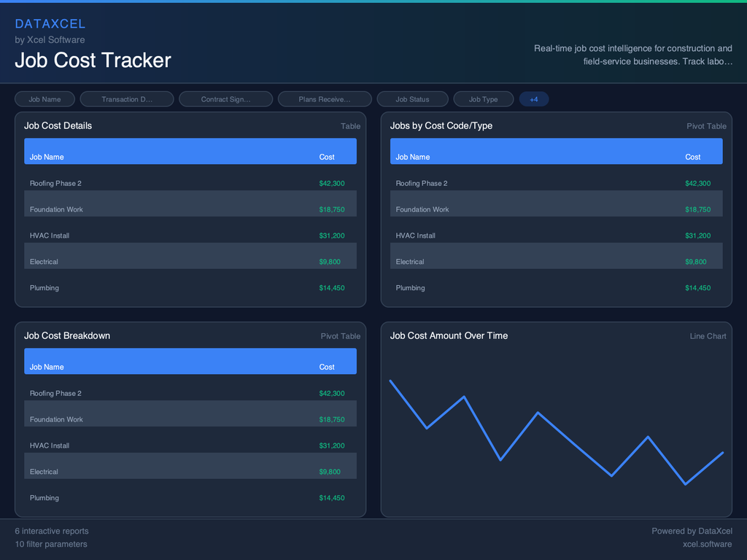Click the DATAXCEL logo
747x560 pixels.
click(50, 23)
